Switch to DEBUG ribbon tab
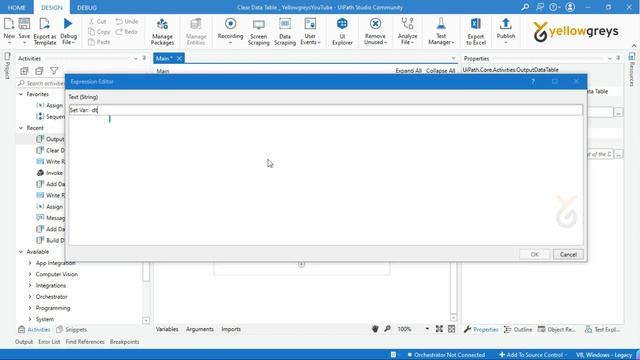 87,7
